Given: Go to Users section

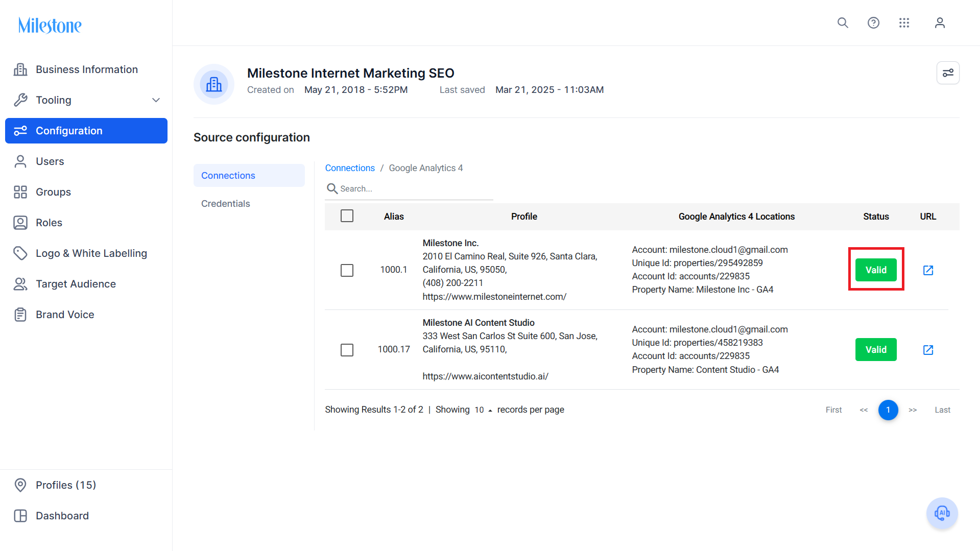Looking at the screenshot, I should point(86,161).
